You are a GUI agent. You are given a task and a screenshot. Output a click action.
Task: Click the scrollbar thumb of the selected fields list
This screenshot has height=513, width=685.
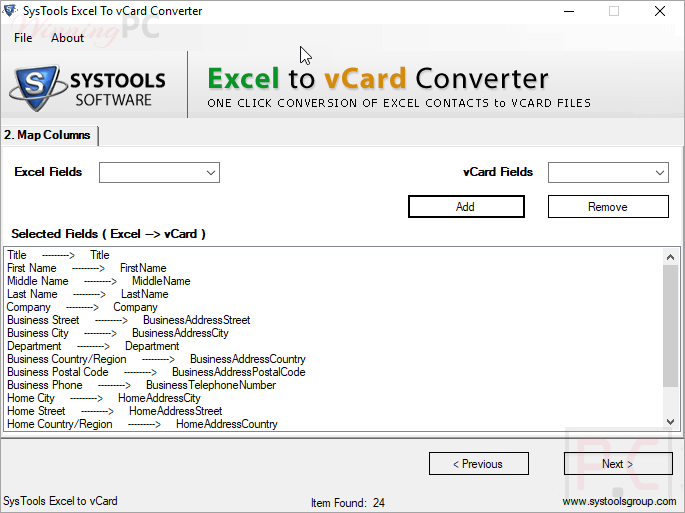670,326
